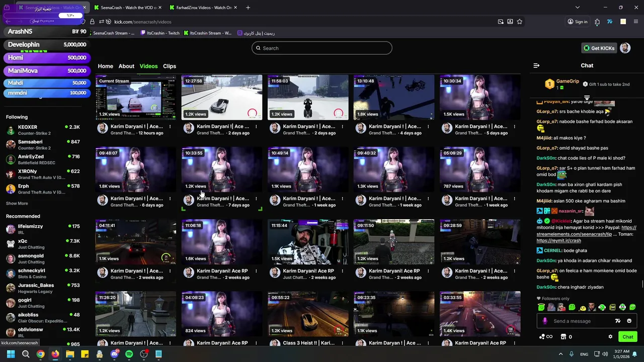644x362 pixels.
Task: Open SeenaCrash Stream bookmark
Action: 114,33
